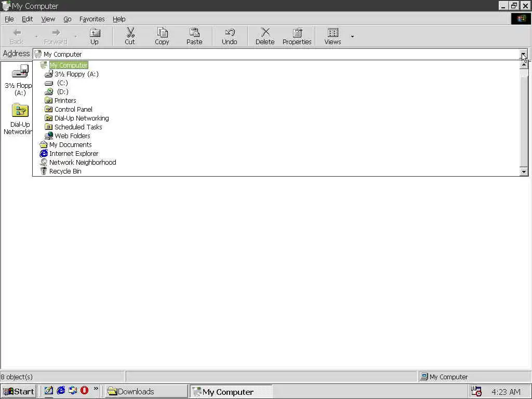532x399 pixels.
Task: Open the View menu
Action: pyautogui.click(x=48, y=19)
